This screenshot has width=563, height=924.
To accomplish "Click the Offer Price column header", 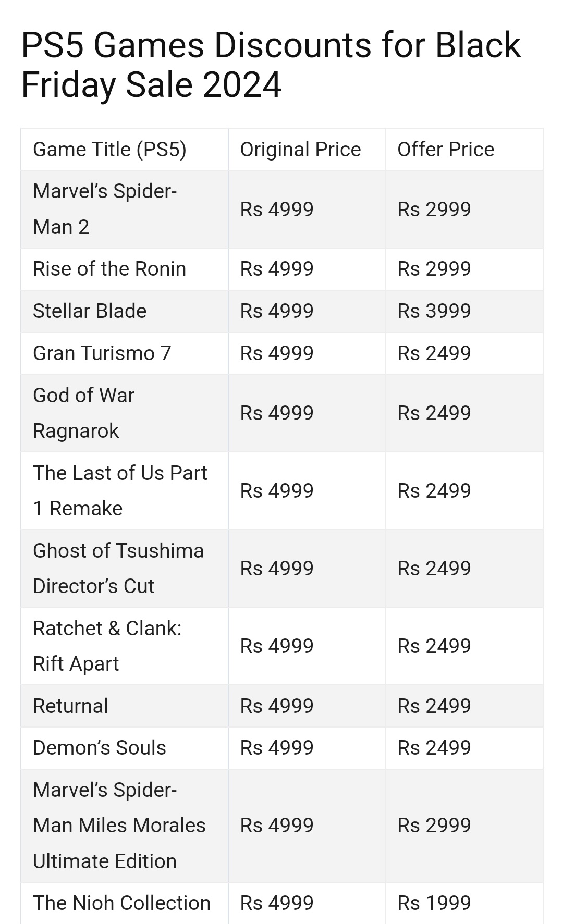I will point(446,150).
